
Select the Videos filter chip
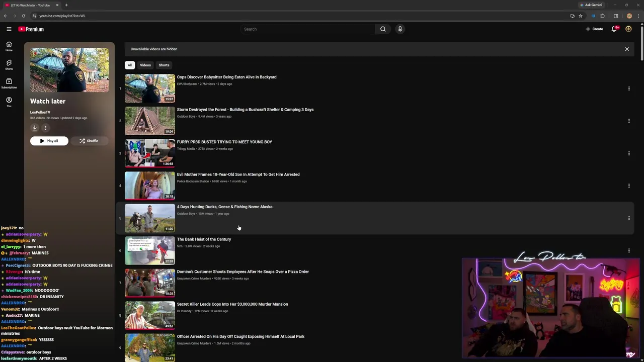(145, 65)
